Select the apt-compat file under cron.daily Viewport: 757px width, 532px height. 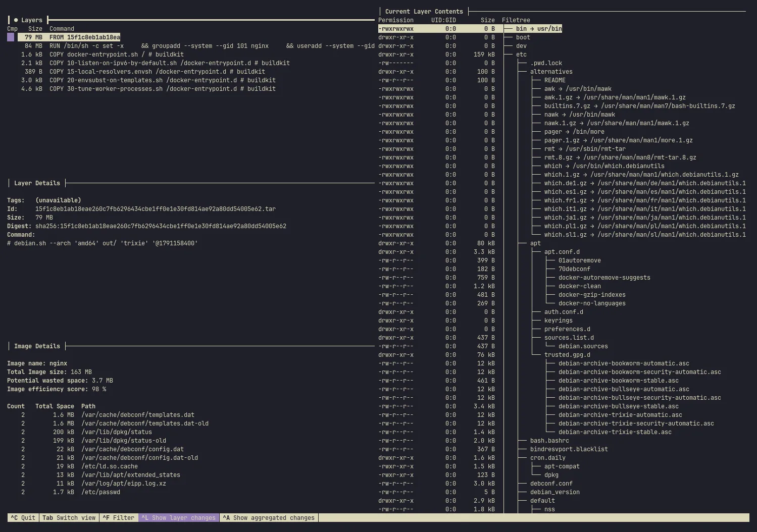[562, 466]
